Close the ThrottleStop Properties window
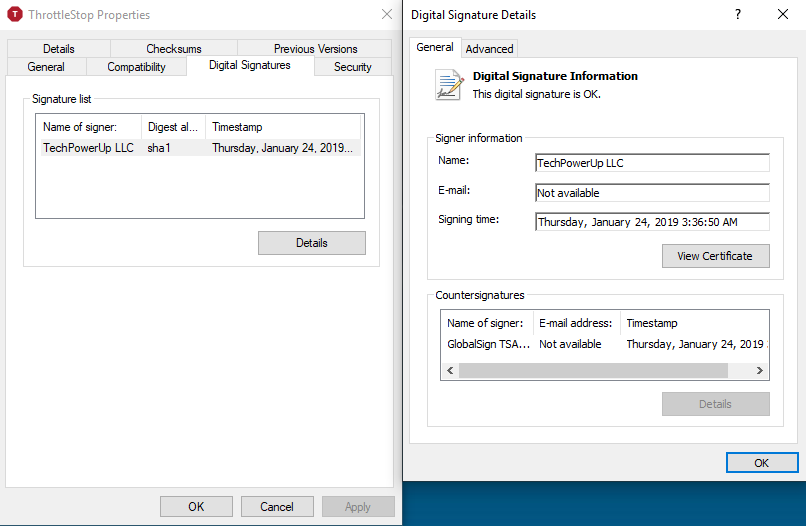The height and width of the screenshot is (526, 806). coord(387,15)
